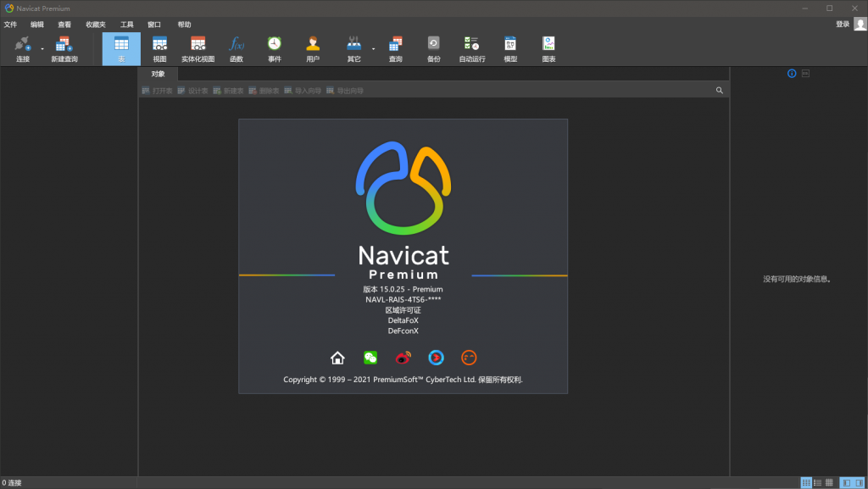Open the 文件 (File) menu
This screenshot has height=489, width=868.
point(10,25)
